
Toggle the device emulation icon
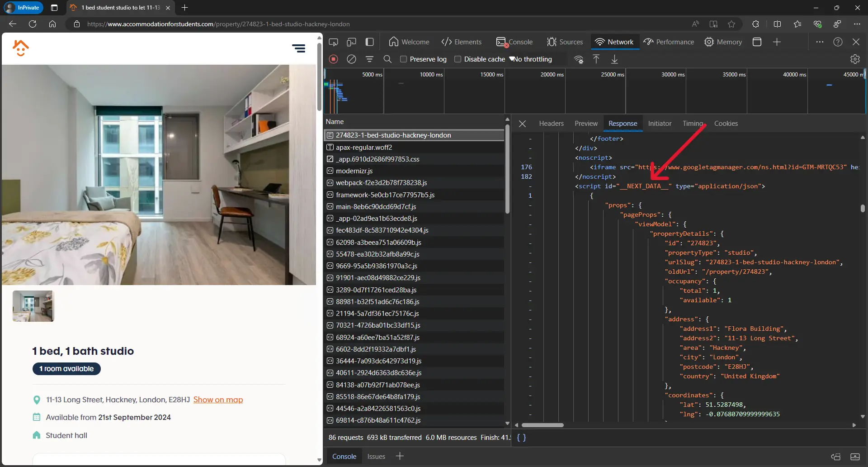(x=351, y=42)
